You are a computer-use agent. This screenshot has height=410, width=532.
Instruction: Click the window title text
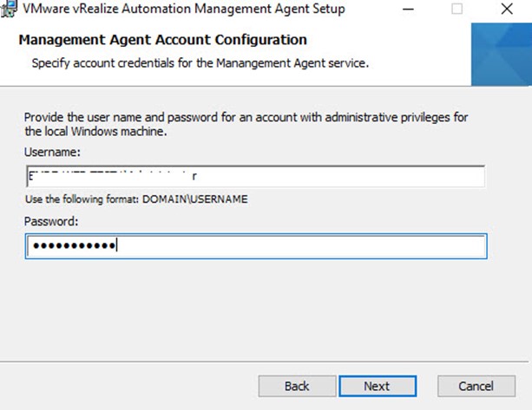click(184, 9)
